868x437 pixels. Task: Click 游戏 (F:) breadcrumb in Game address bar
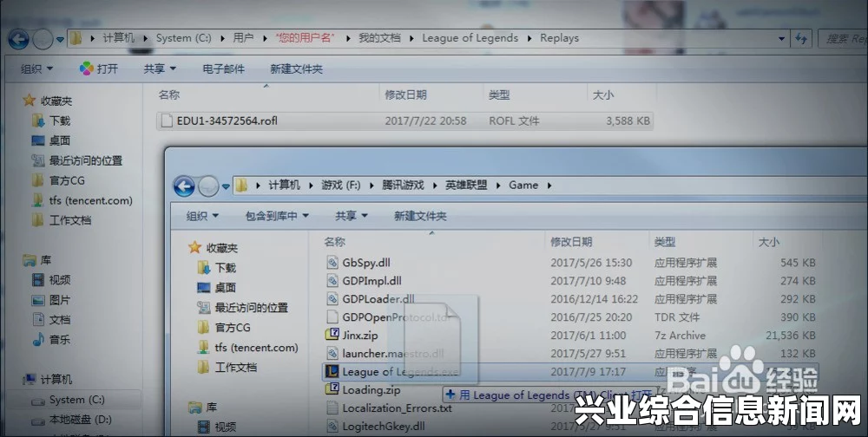click(x=340, y=186)
